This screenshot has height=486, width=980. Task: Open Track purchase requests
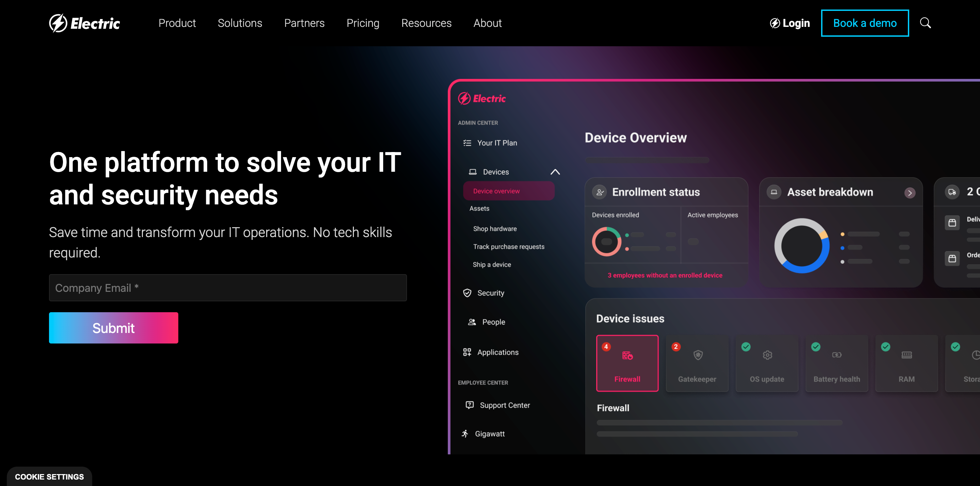coord(508,247)
